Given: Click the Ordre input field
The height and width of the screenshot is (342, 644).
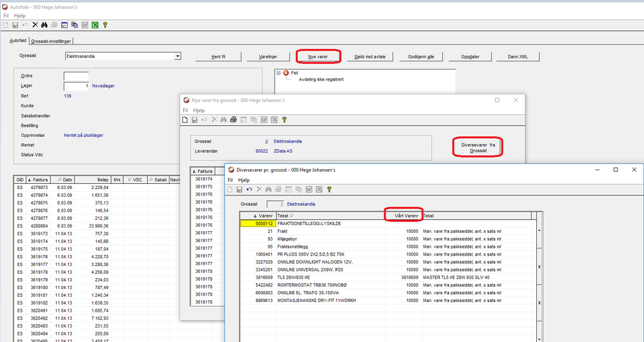Looking at the screenshot, I should pyautogui.click(x=76, y=76).
